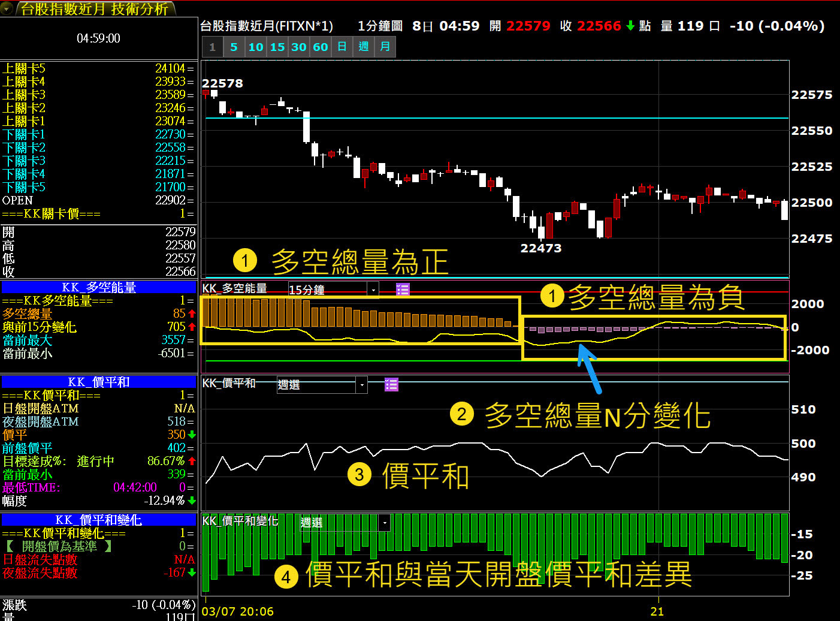Click the cyan horizontal price line on chart

pos(539,118)
